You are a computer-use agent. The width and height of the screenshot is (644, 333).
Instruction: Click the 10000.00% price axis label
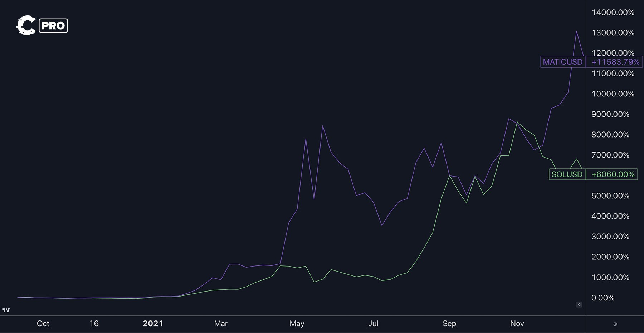click(x=613, y=94)
